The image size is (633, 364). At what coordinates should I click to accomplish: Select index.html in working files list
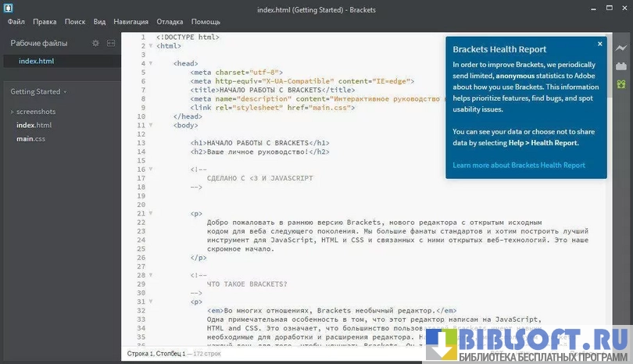36,61
